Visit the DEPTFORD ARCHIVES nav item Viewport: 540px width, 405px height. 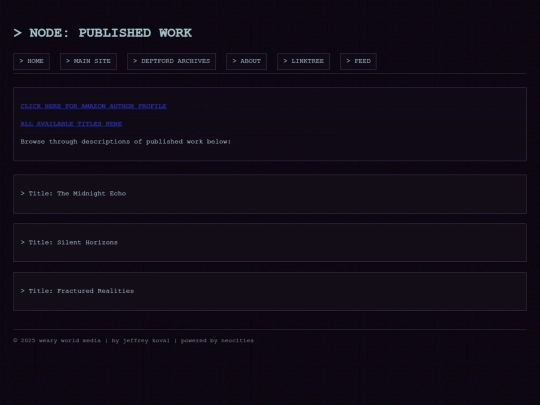[x=171, y=61]
